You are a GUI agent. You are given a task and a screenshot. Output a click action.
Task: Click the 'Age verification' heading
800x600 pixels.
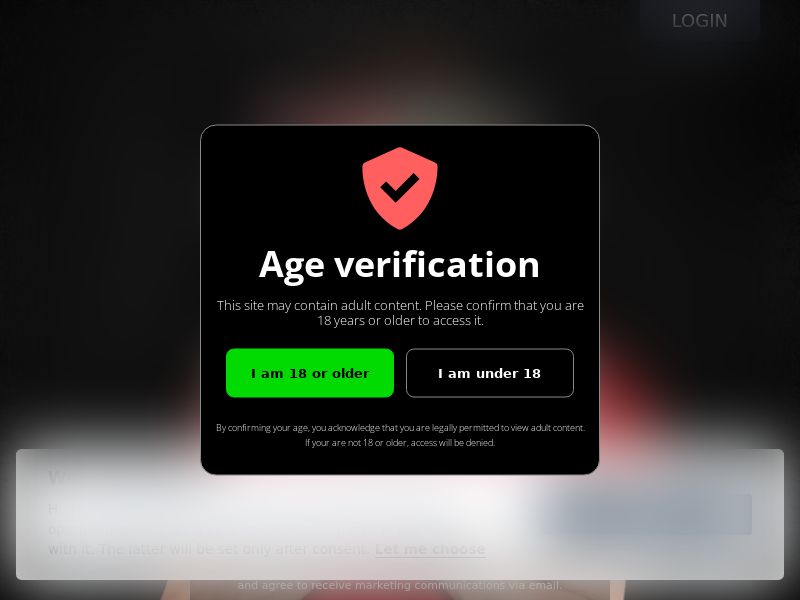(399, 264)
